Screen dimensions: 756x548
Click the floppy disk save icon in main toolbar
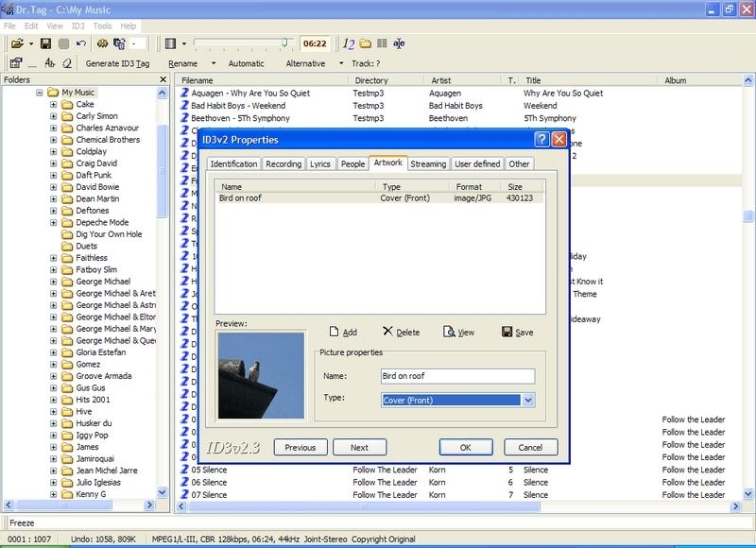[x=45, y=43]
